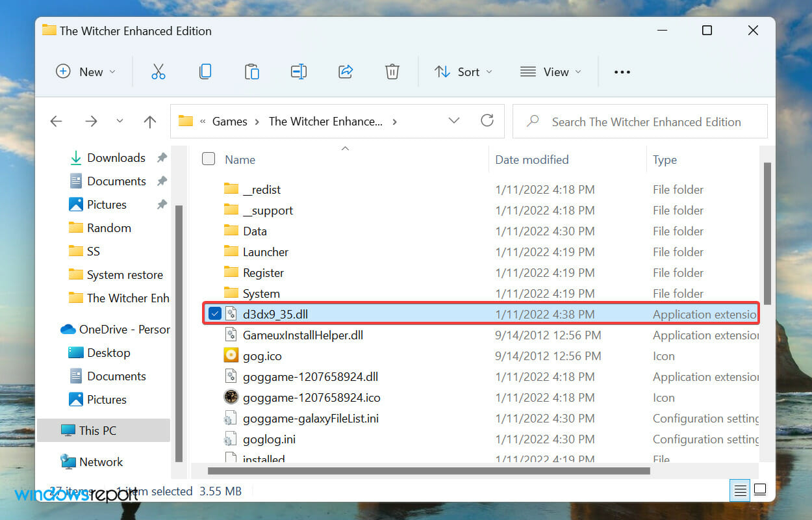Refresh the current folder view
Viewport: 812px width, 520px height.
coord(487,120)
